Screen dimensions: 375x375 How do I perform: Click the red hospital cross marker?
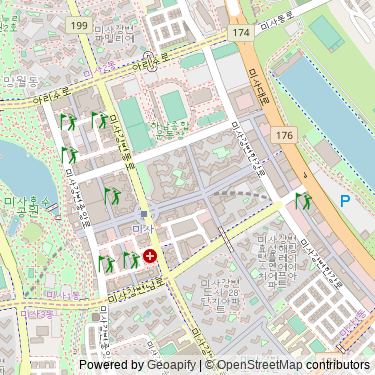pyautogui.click(x=150, y=256)
